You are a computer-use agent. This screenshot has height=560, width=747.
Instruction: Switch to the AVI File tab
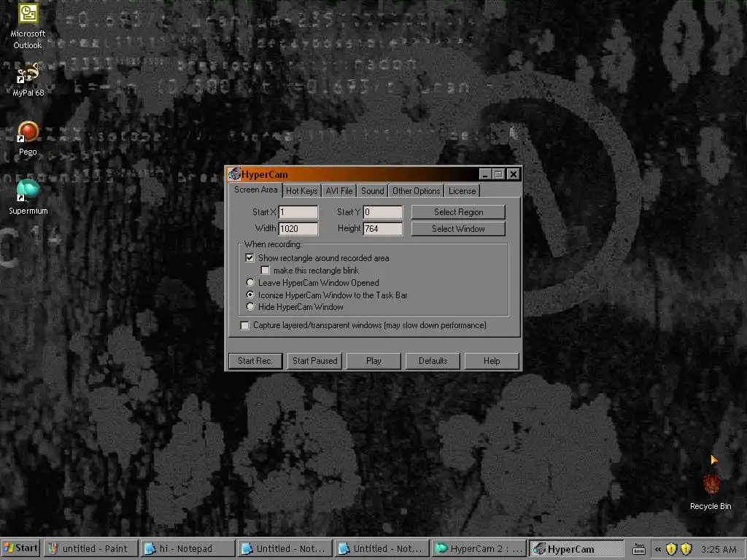click(339, 191)
